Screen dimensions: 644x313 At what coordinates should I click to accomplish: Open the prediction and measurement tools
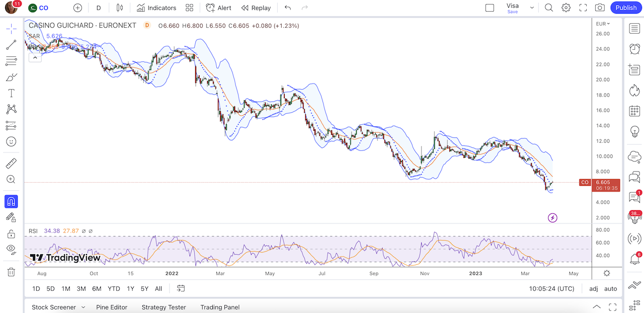pyautogui.click(x=11, y=125)
